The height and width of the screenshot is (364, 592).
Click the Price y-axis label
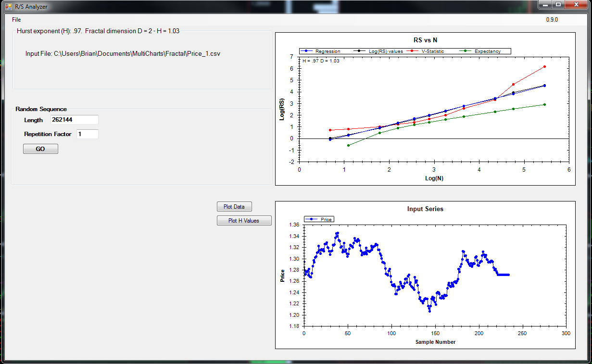tap(282, 276)
